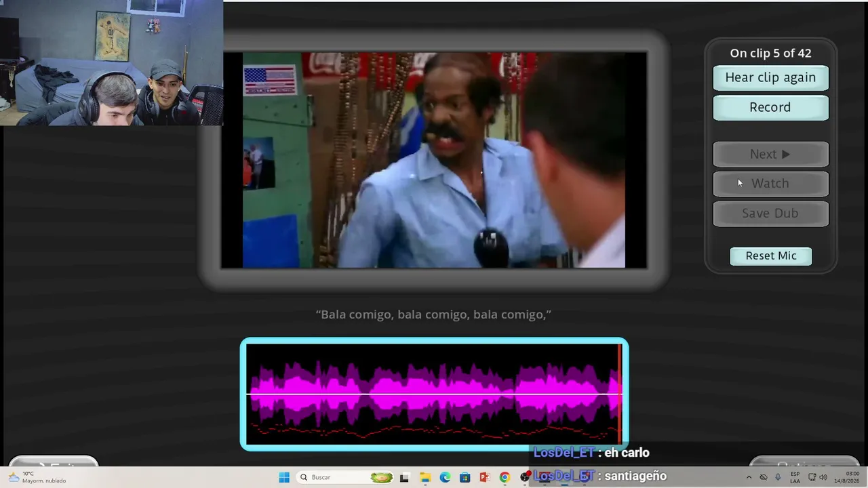The width and height of the screenshot is (868, 488).
Task: Click the Save Dub button
Action: [770, 213]
